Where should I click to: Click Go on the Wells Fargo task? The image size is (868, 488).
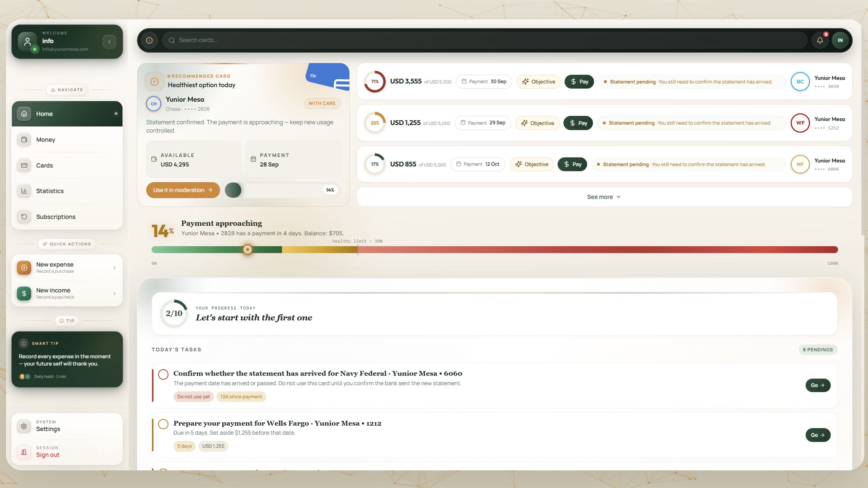click(x=818, y=435)
